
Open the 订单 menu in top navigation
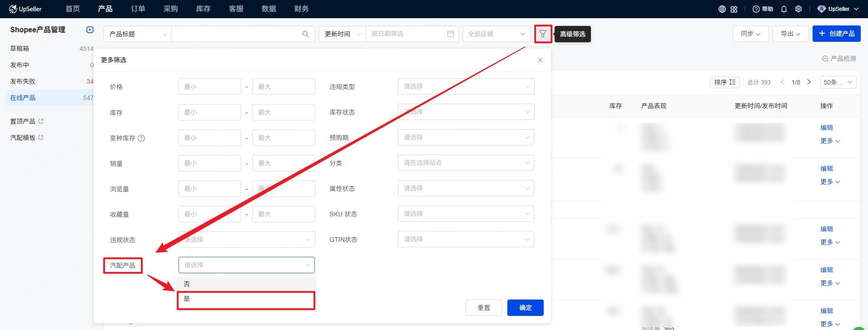click(x=138, y=9)
